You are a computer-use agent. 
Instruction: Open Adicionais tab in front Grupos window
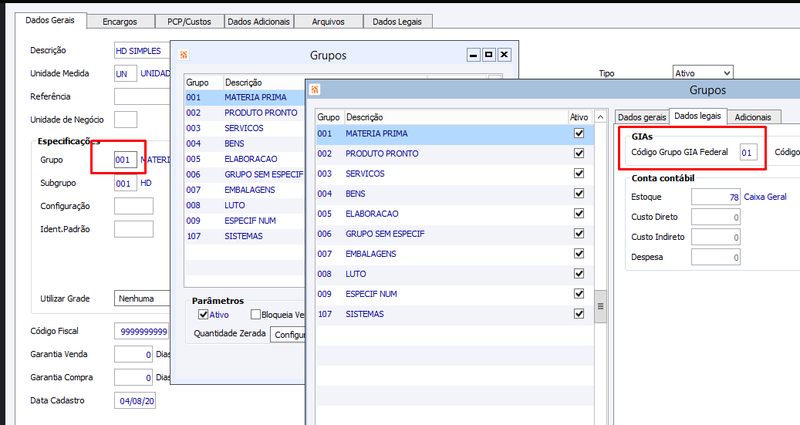pos(753,117)
